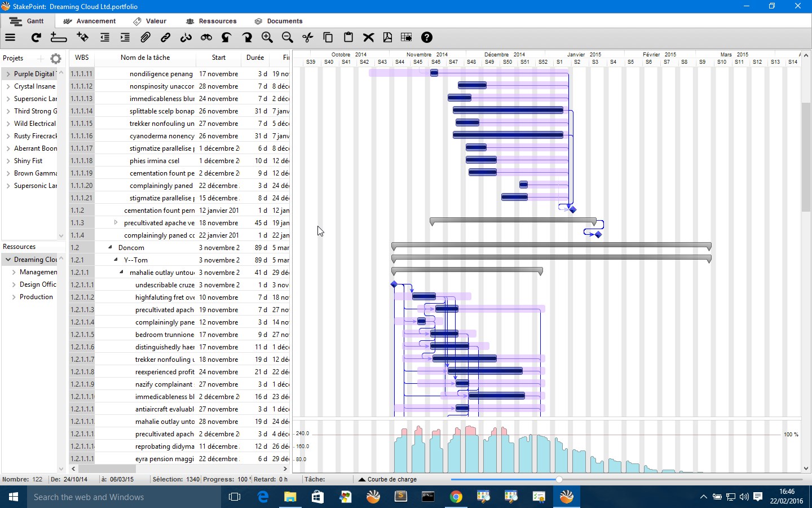Image resolution: width=812 pixels, height=508 pixels.
Task: Collapse the Doncom task group
Action: (x=109, y=247)
